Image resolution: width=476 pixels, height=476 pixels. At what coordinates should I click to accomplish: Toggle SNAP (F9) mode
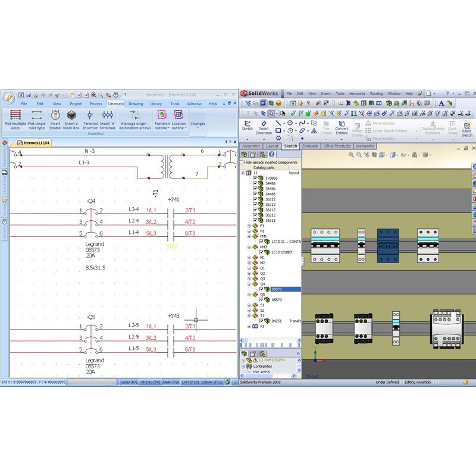[171, 382]
